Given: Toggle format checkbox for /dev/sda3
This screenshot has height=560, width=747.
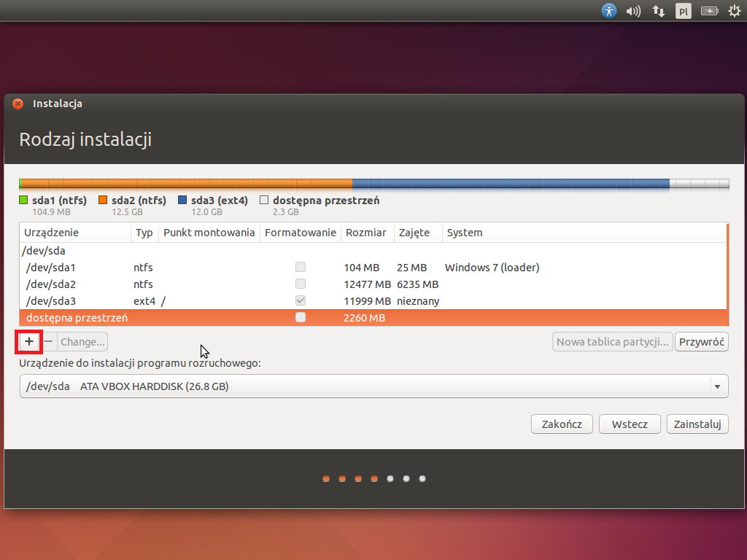Looking at the screenshot, I should (300, 300).
